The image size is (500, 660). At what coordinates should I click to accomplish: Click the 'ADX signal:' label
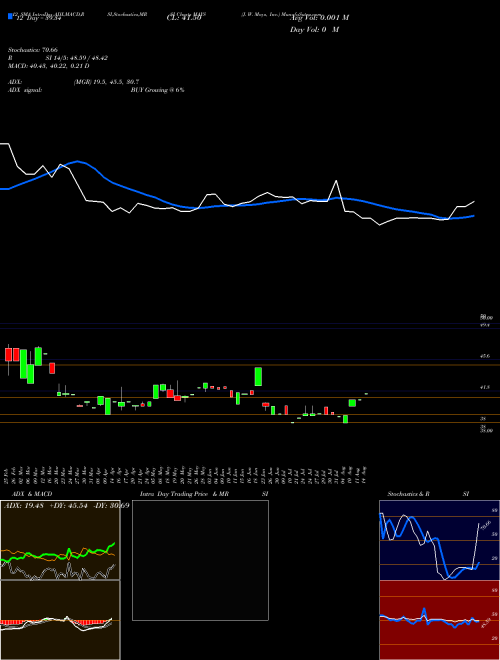[25, 90]
